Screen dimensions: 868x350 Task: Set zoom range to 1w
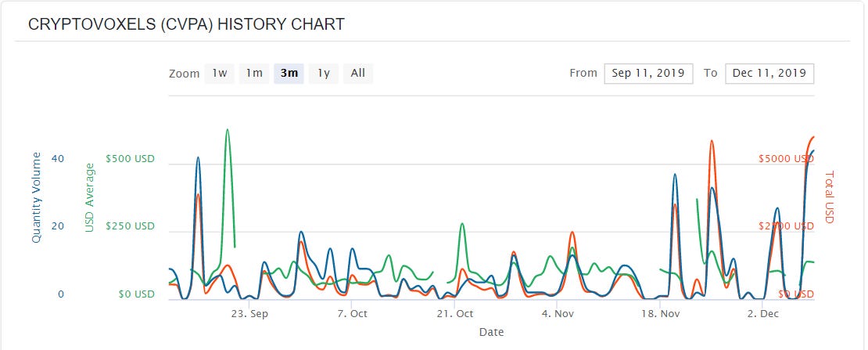click(219, 74)
